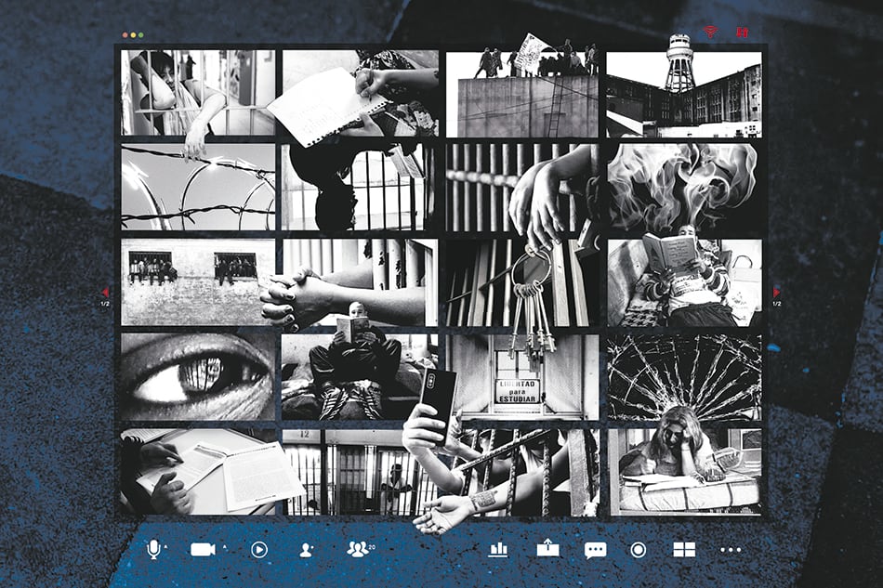Go to previous page with left arrow
The width and height of the screenshot is (883, 588).
[x=105, y=293]
